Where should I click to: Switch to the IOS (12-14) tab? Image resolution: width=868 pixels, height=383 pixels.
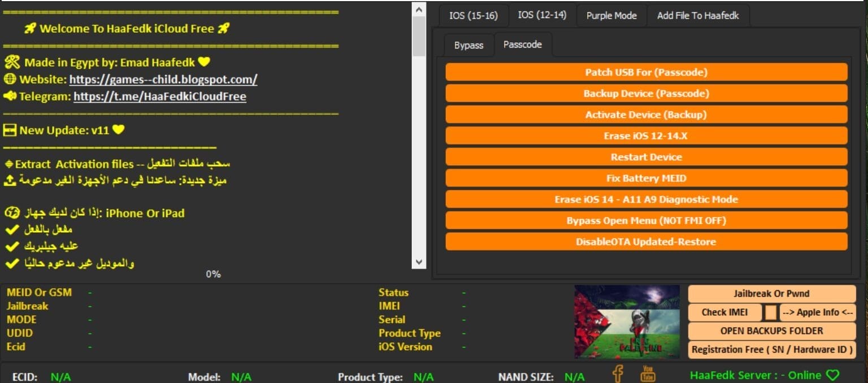point(541,15)
